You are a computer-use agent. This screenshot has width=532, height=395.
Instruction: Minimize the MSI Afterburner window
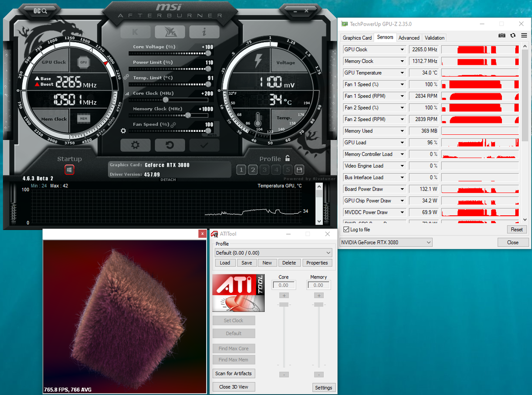pos(295,11)
